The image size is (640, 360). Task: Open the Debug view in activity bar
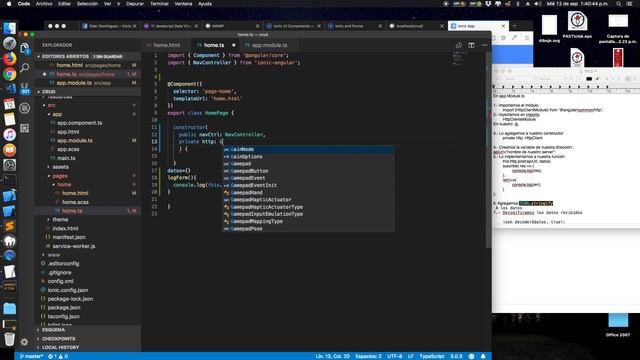click(24, 108)
